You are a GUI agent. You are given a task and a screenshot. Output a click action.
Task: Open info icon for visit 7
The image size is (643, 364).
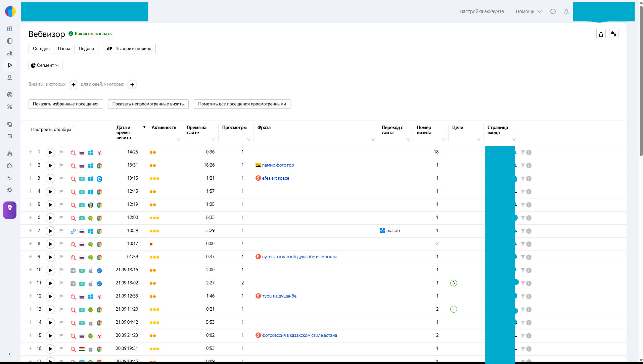tap(529, 231)
